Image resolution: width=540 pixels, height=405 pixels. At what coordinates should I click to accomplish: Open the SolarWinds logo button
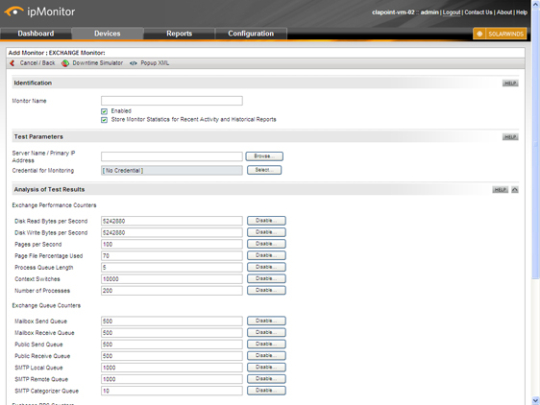[500, 34]
